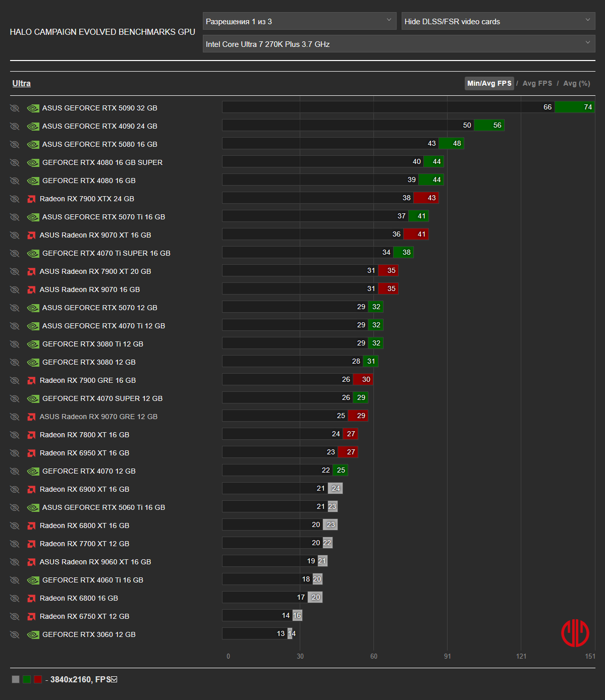This screenshot has height=700, width=605.
Task: Click the red legend color square
Action: pyautogui.click(x=38, y=679)
